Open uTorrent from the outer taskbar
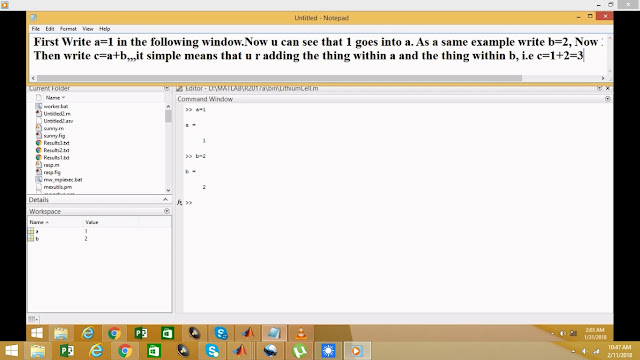The width and height of the screenshot is (640, 360). pos(300,351)
